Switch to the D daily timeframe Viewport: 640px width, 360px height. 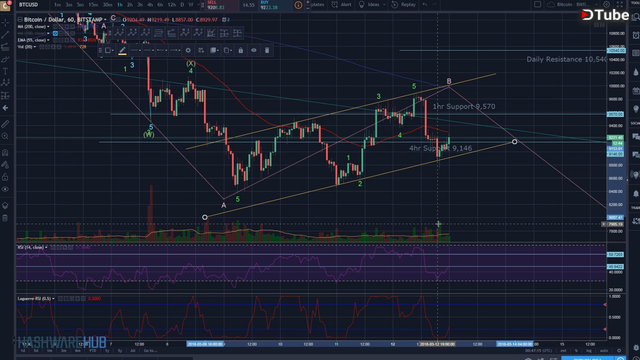(x=182, y=5)
